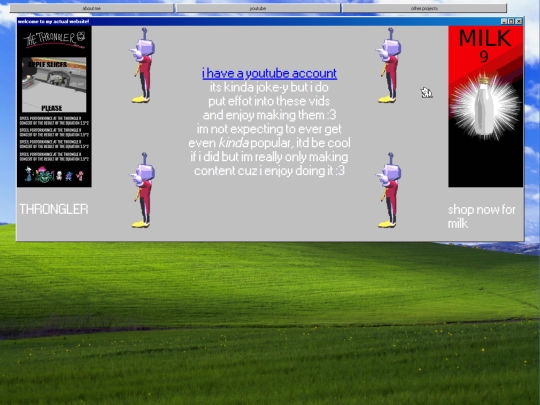Image resolution: width=540 pixels, height=405 pixels.
Task: Click the line 'its kinda joke-y but i do'
Action: pos(269,87)
